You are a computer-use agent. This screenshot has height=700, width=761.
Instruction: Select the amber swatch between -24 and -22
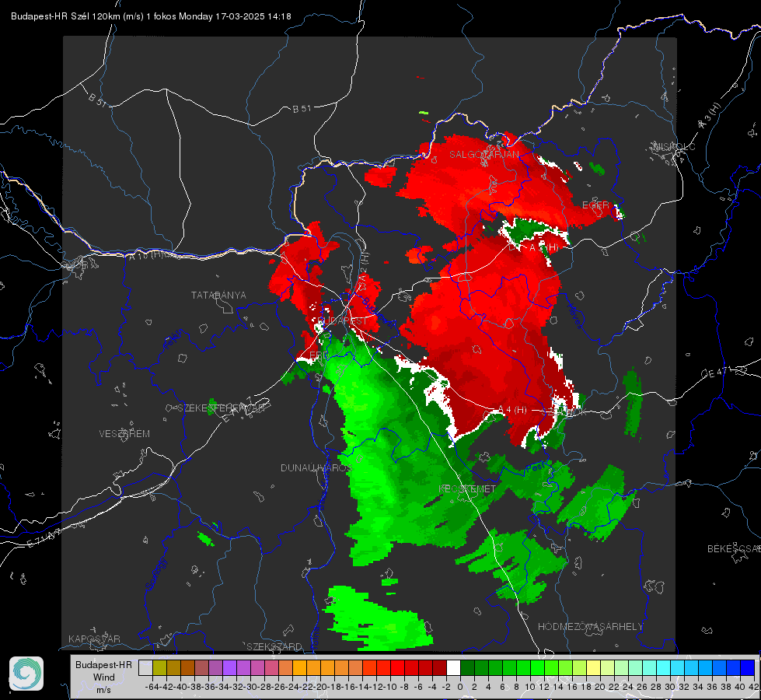tap(299, 667)
